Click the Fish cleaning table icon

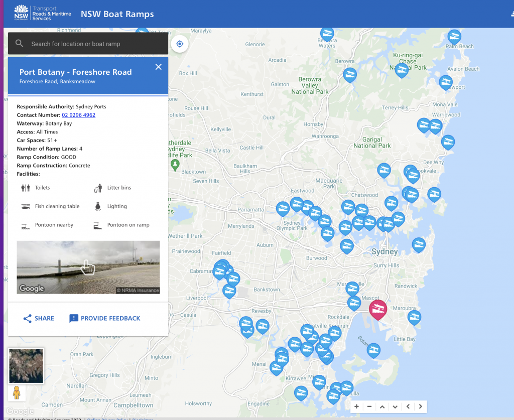tap(26, 206)
